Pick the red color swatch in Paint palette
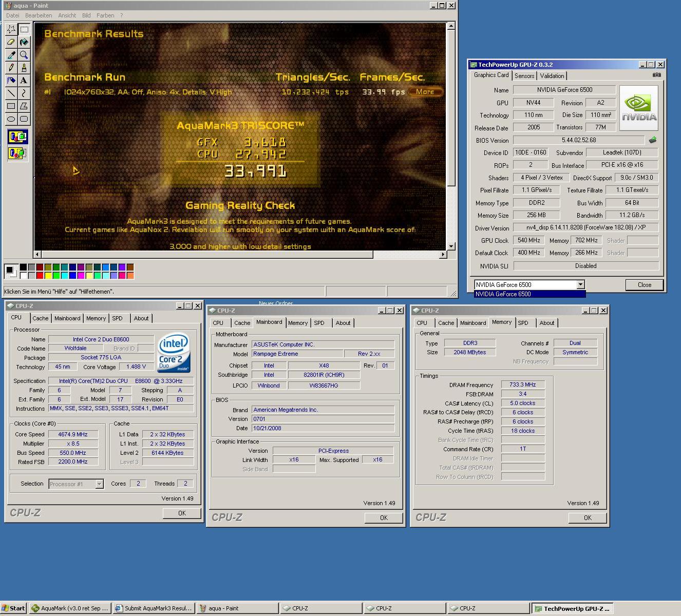This screenshot has height=616, width=681. click(40, 275)
